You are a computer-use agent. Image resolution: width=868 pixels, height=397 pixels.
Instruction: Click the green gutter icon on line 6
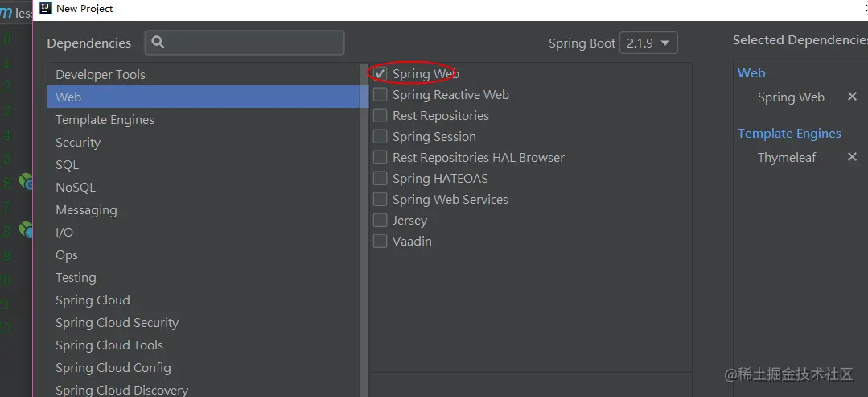coord(26,181)
